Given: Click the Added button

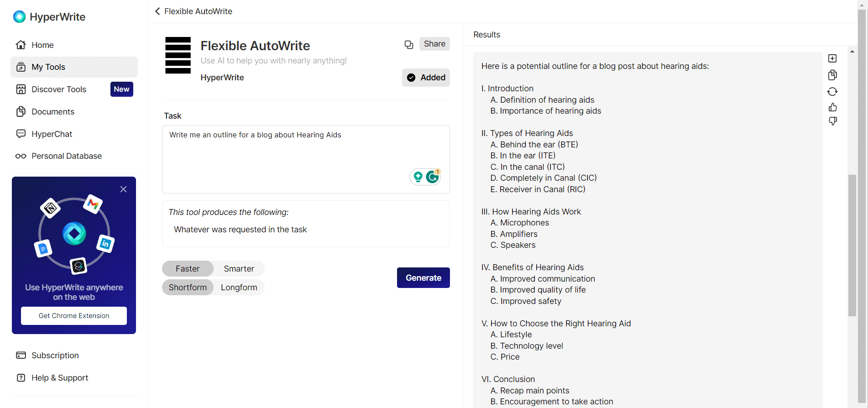Looking at the screenshot, I should [x=426, y=78].
